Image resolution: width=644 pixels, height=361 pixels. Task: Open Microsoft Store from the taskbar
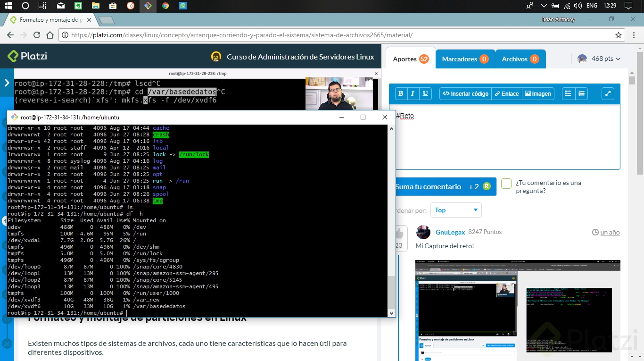[x=113, y=6]
